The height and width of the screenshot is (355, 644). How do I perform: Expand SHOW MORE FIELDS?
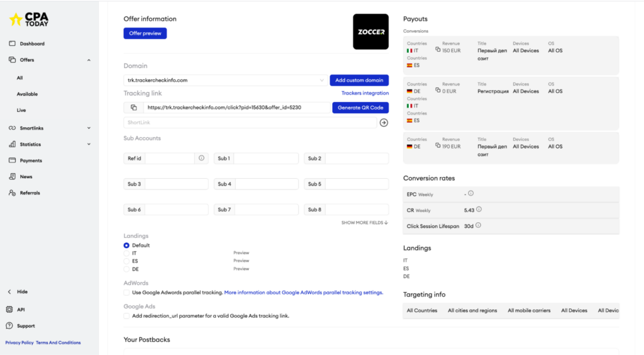365,223
